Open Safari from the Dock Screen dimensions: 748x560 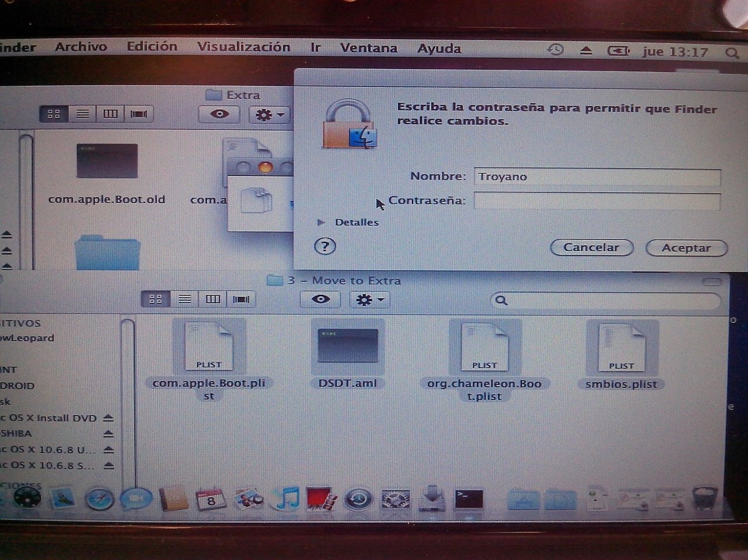(99, 499)
